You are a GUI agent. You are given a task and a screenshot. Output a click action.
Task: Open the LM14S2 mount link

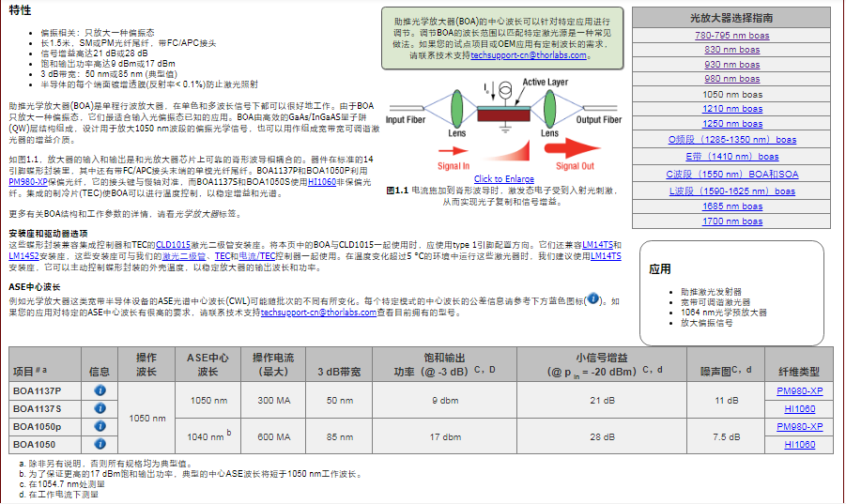26,255
